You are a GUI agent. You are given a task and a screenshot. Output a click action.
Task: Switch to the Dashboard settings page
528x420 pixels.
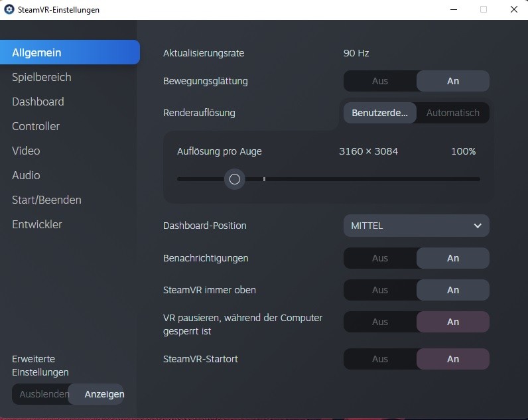pyautogui.click(x=38, y=102)
